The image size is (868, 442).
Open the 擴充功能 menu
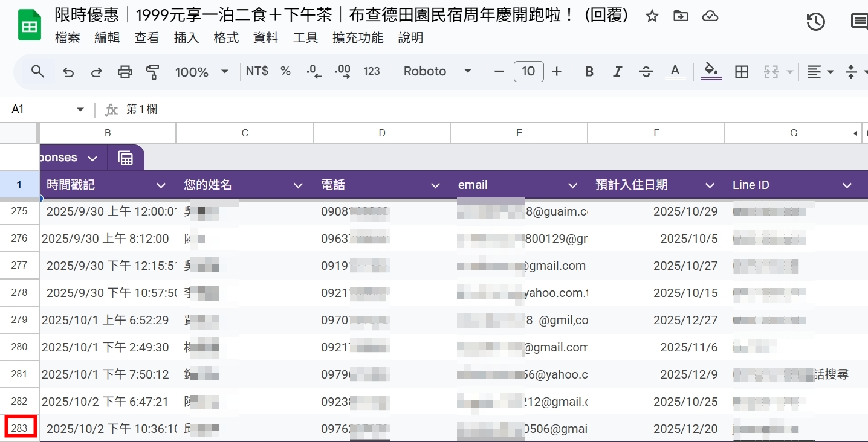click(x=358, y=37)
